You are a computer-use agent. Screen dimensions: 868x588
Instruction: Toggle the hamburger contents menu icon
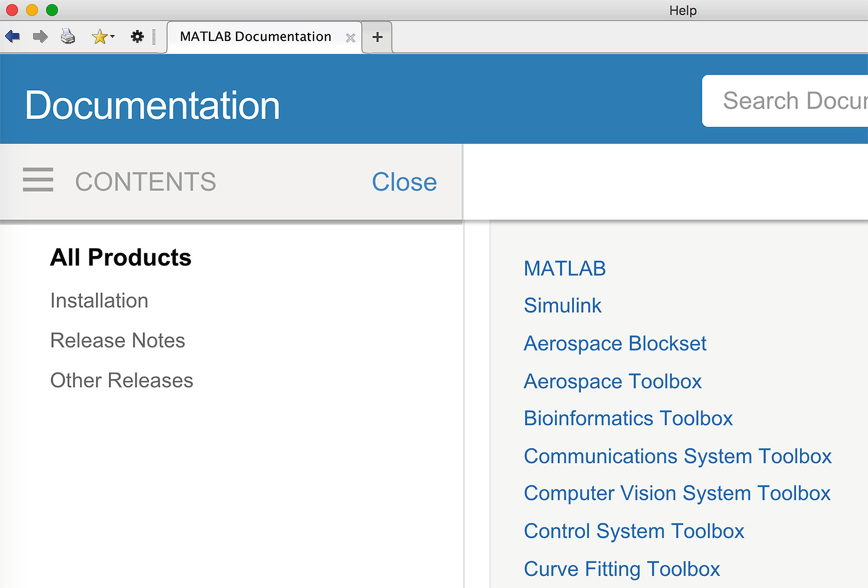[x=38, y=180]
